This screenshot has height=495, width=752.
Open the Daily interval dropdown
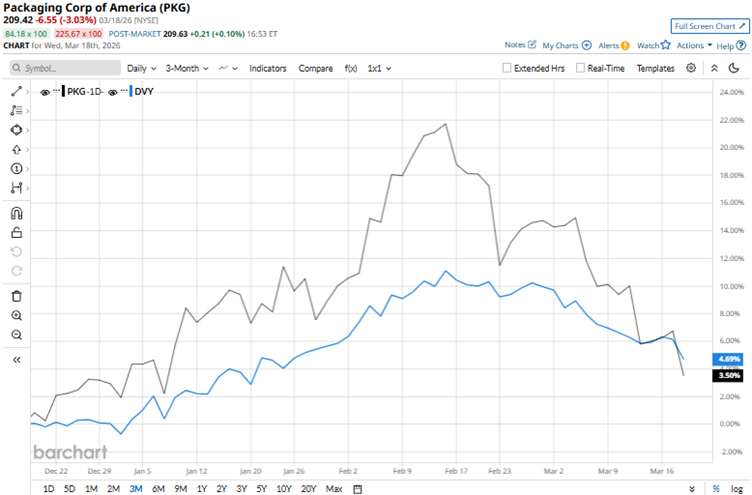(x=141, y=69)
